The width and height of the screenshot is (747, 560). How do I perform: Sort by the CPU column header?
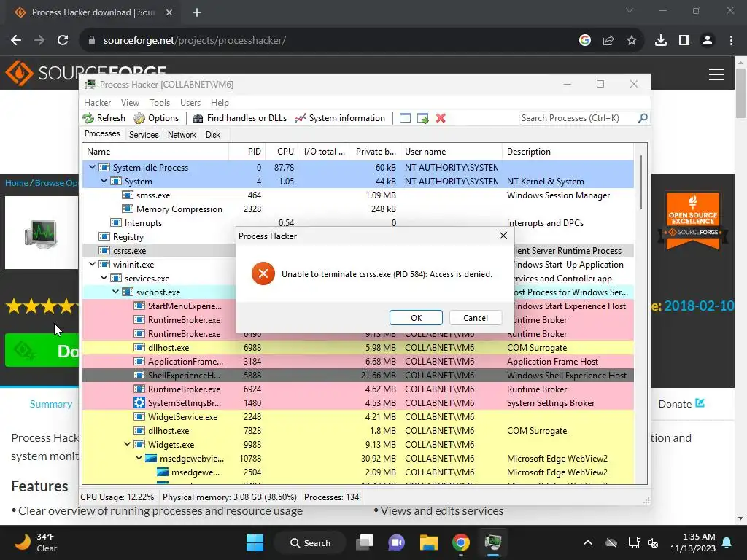click(282, 152)
